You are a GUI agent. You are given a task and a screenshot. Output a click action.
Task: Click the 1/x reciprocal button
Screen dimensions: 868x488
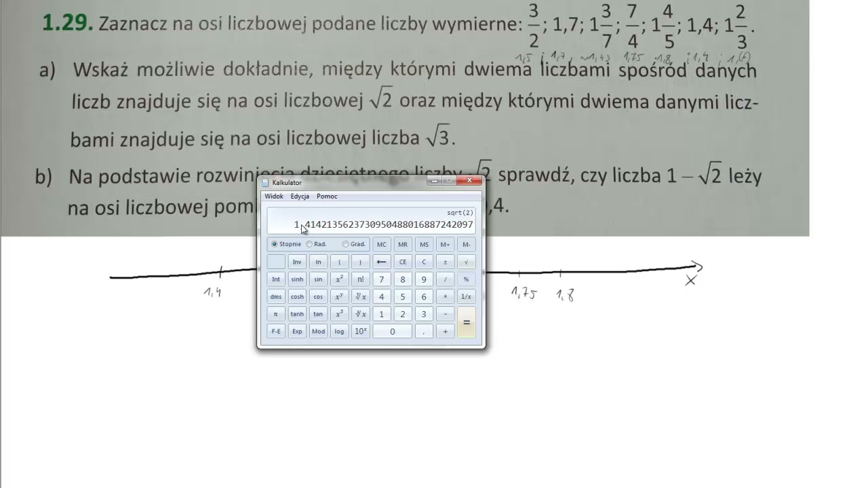pyautogui.click(x=466, y=297)
